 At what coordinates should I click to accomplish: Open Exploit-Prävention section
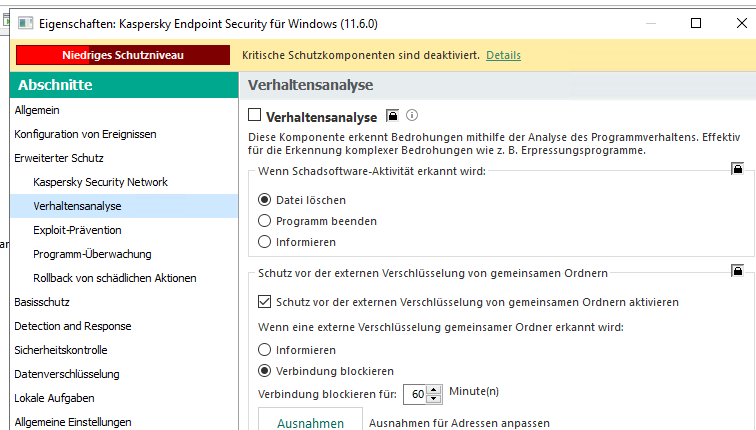point(77,230)
